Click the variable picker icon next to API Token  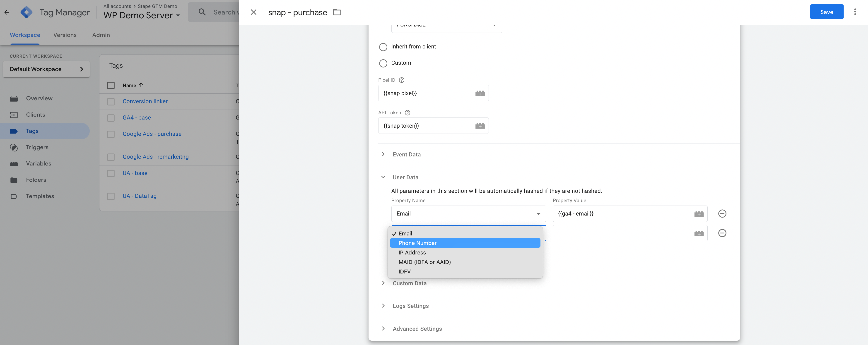(x=479, y=125)
